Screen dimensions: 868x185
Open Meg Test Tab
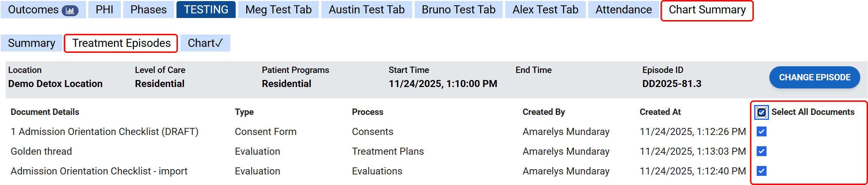(x=278, y=10)
